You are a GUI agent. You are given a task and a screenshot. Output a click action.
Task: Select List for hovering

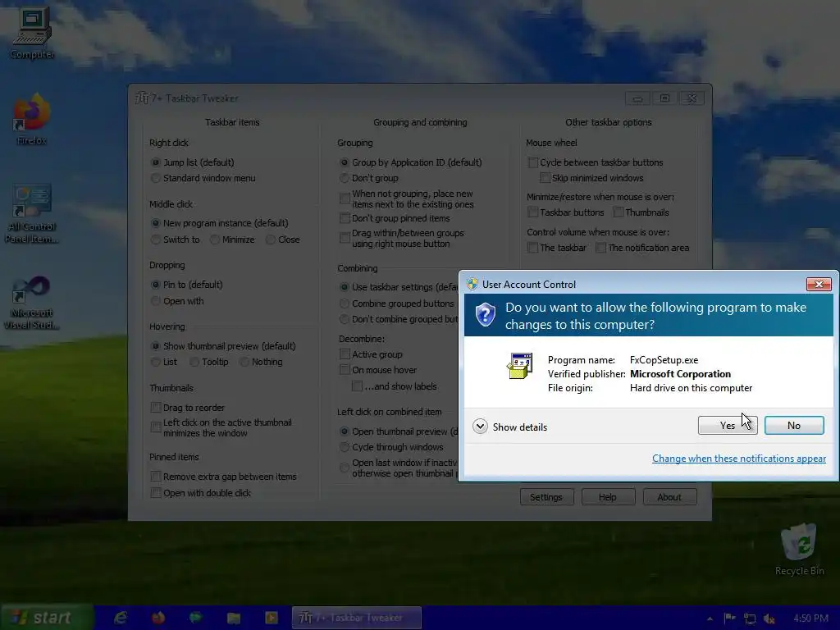click(x=156, y=362)
